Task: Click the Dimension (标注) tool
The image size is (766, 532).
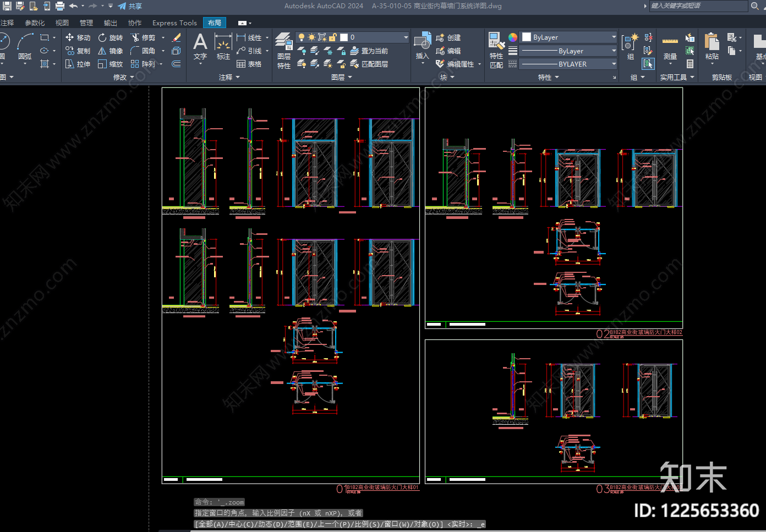Action: tap(223, 47)
